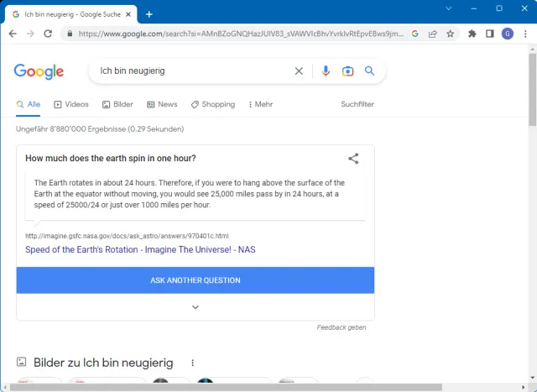
Task: Click the Google icon in the address bar
Action: [415, 34]
